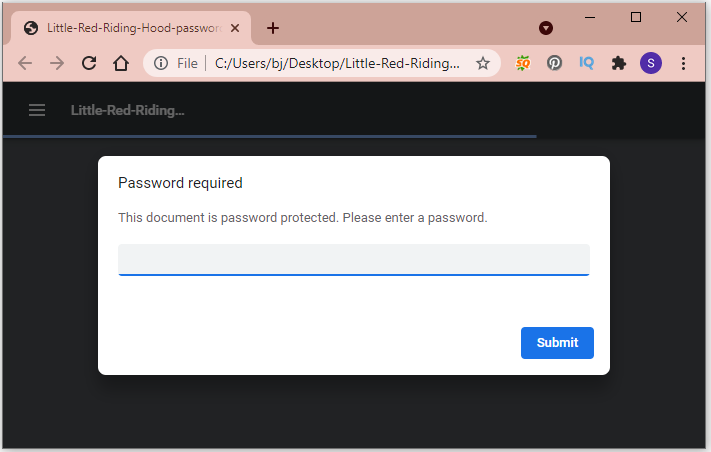The width and height of the screenshot is (711, 452).
Task: Close the Little-Red-Riding-Hood tab
Action: coord(235,28)
